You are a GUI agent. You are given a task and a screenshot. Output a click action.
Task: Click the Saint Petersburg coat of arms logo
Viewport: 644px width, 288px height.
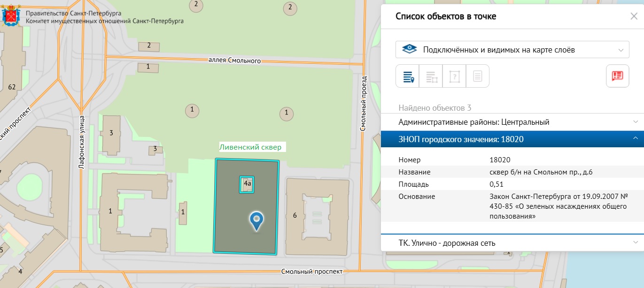12,16
